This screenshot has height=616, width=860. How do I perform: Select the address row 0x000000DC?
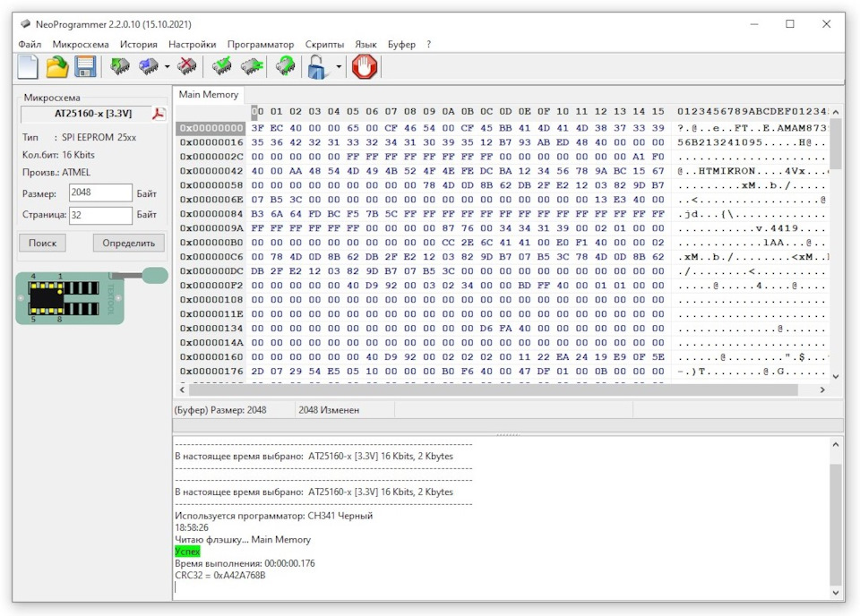(x=211, y=270)
